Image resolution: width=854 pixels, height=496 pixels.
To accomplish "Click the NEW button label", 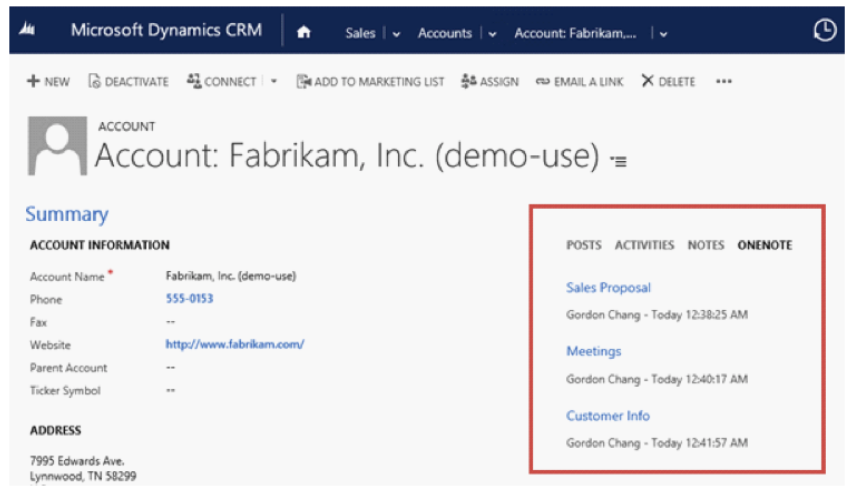I will click(57, 82).
